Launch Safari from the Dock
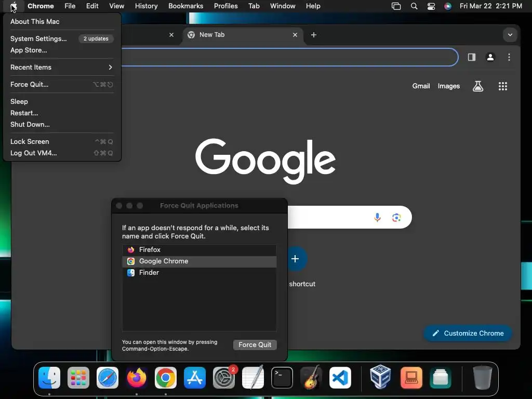This screenshot has width=532, height=399. point(108,378)
